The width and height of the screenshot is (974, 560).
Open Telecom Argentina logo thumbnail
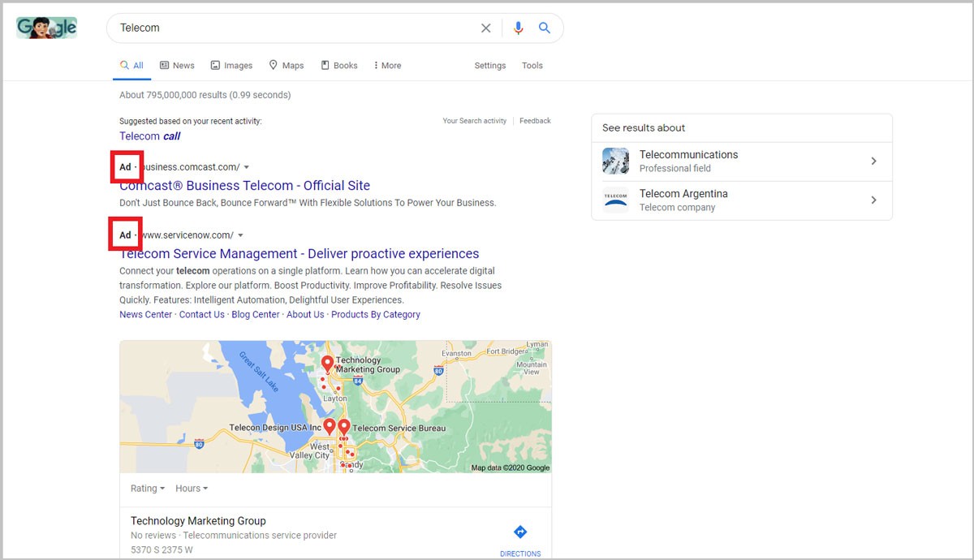pos(616,200)
